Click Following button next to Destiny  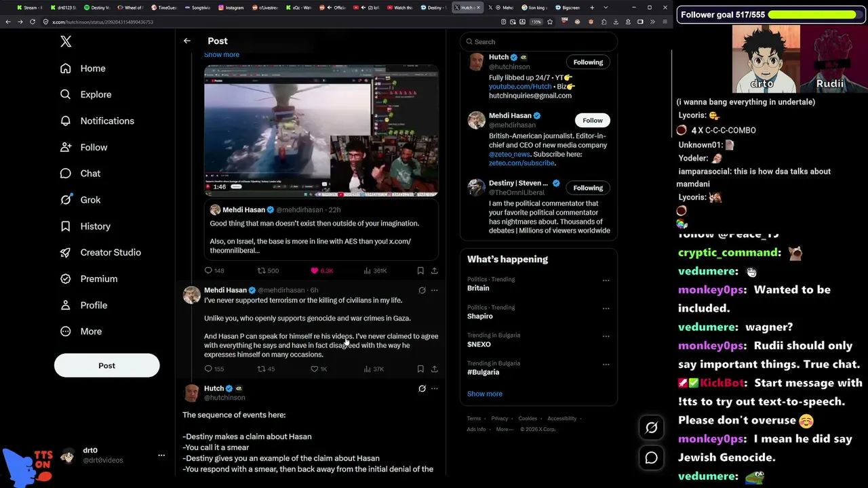(x=588, y=188)
